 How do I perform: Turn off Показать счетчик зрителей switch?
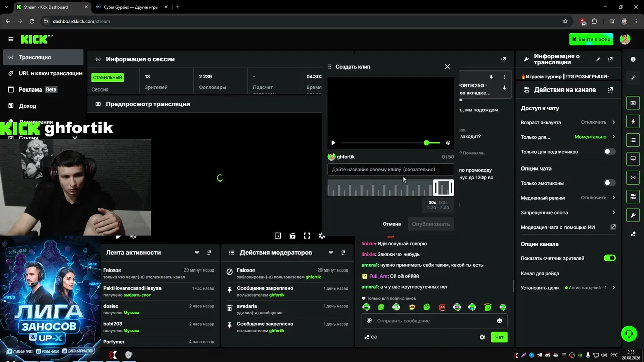(x=609, y=258)
